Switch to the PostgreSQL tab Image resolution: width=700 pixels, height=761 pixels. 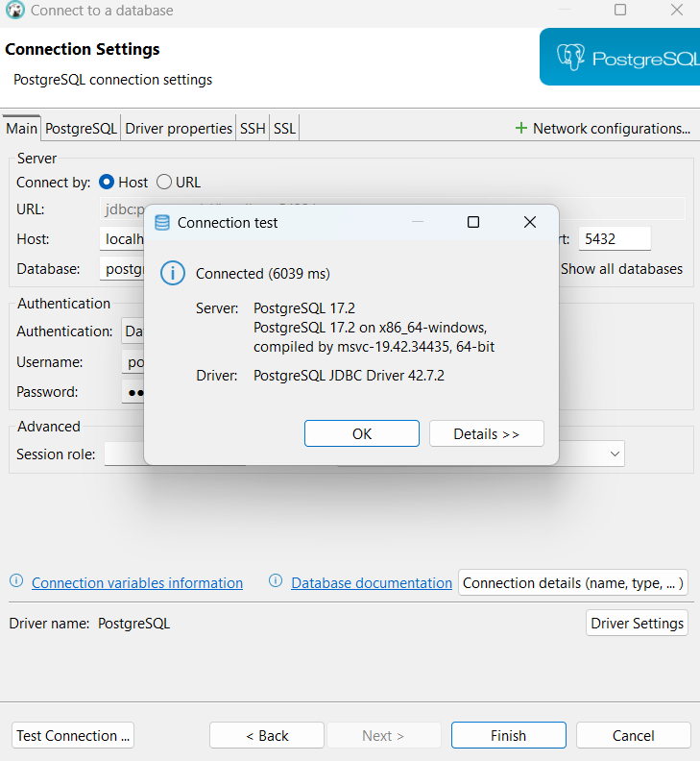(x=81, y=128)
